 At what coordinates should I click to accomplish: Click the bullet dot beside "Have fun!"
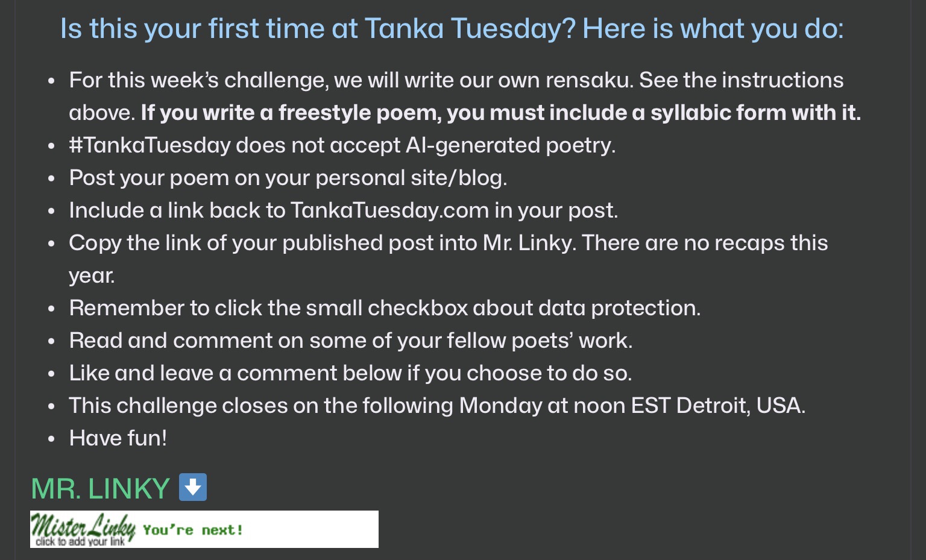52,439
